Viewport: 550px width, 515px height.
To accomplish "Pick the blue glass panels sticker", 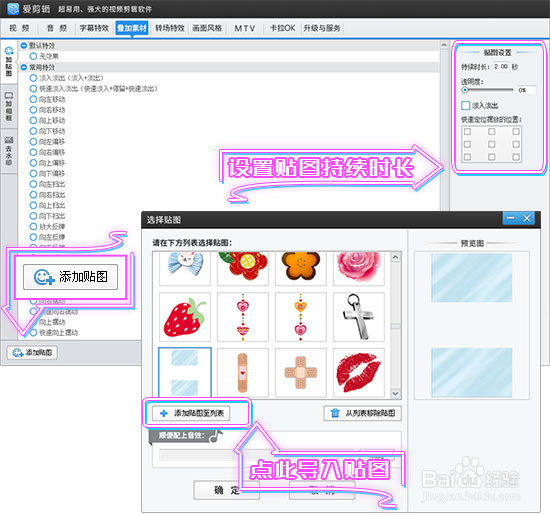I will click(185, 373).
